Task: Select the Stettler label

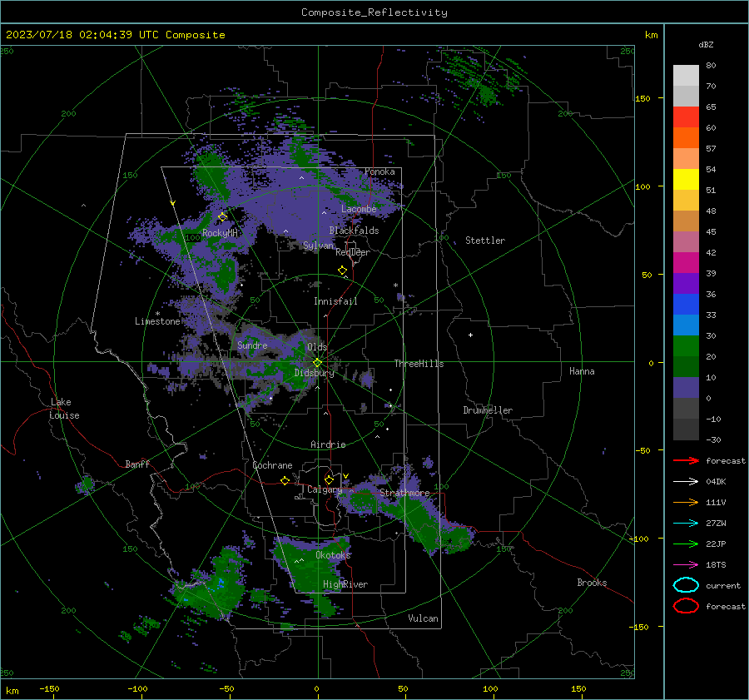Action: pyautogui.click(x=485, y=241)
